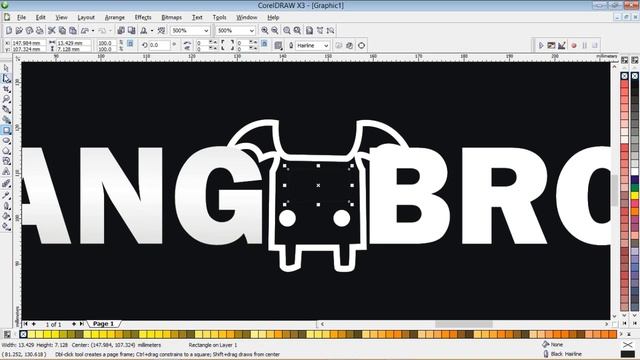
Task: Open the Arrange menu
Action: point(115,18)
